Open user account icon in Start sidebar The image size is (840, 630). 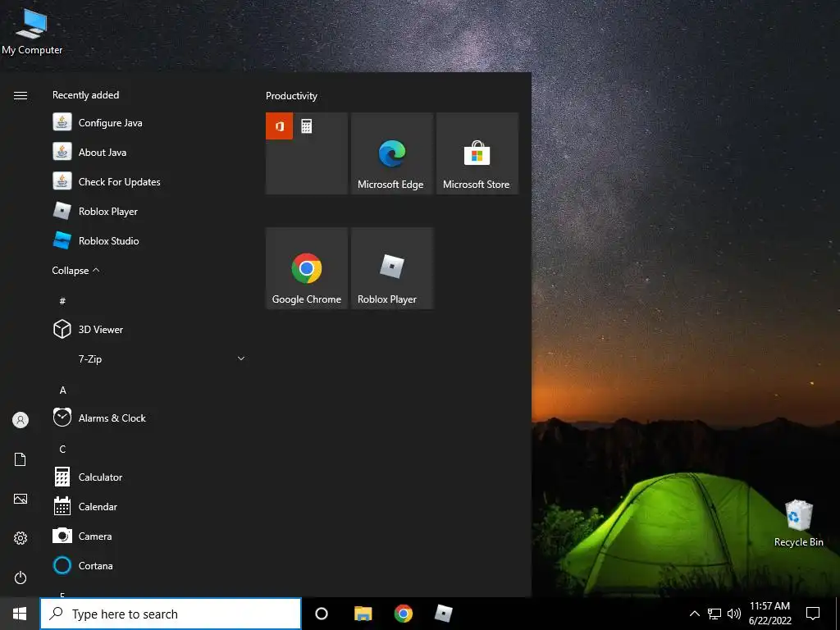click(x=21, y=420)
